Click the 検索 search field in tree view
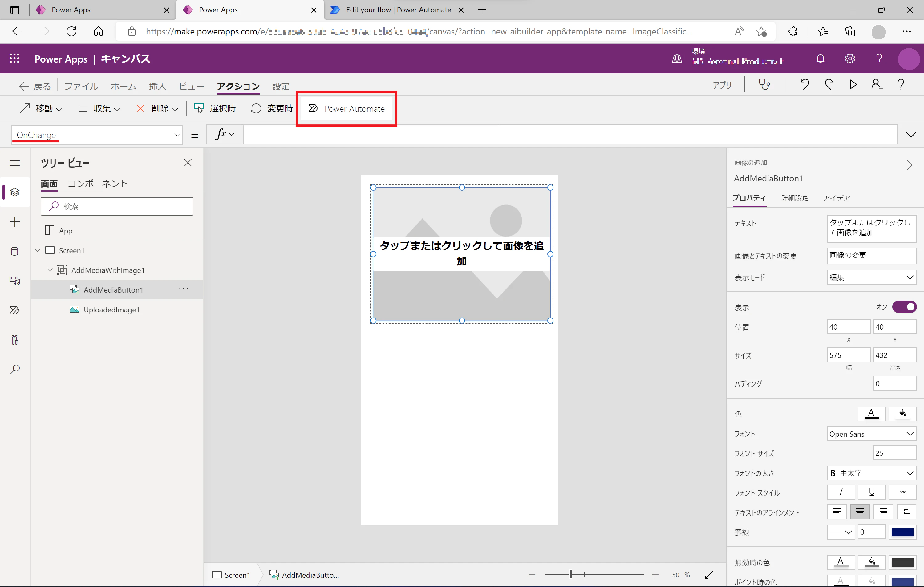Viewport: 924px width, 587px height. pos(117,206)
